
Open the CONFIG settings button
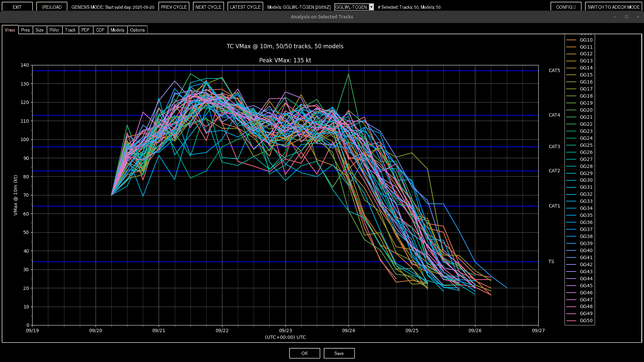click(566, 7)
